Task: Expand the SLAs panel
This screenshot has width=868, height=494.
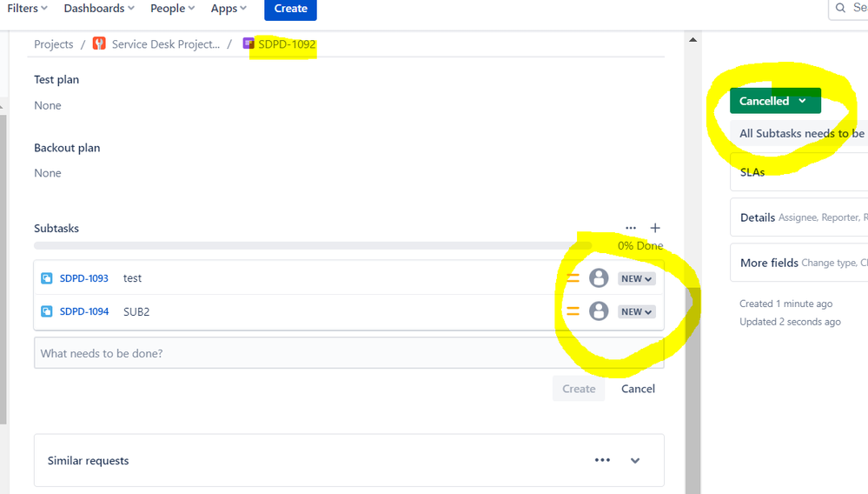Action: tap(798, 172)
